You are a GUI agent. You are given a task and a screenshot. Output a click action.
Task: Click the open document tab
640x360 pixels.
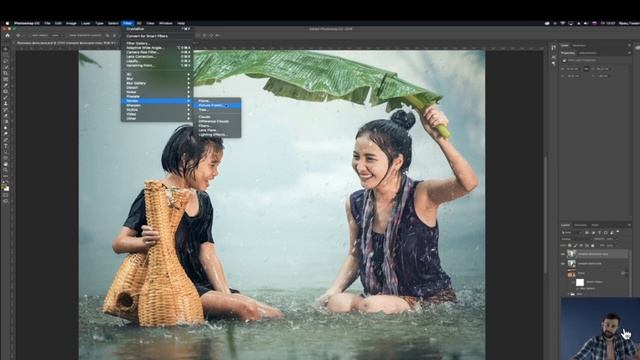coord(66,42)
